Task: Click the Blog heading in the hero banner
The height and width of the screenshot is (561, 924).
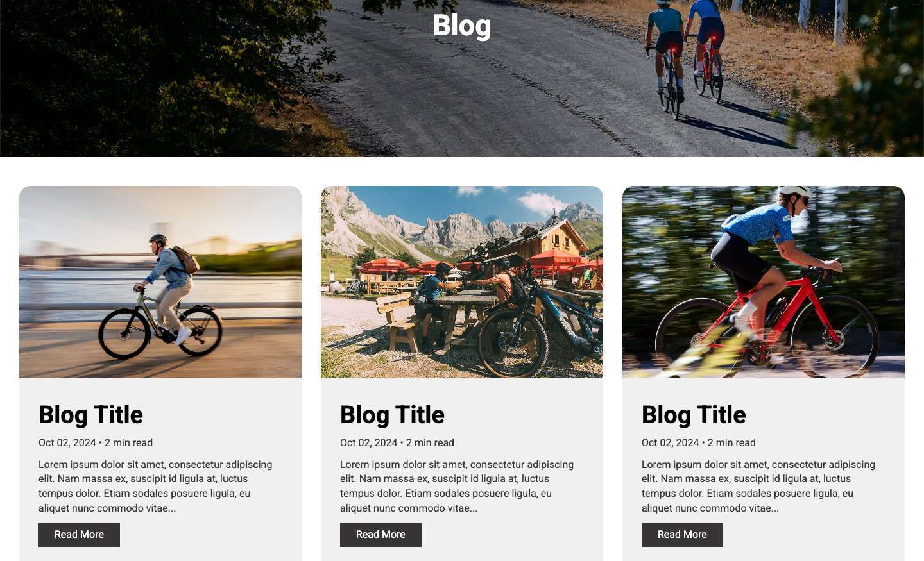Action: pyautogui.click(x=462, y=26)
